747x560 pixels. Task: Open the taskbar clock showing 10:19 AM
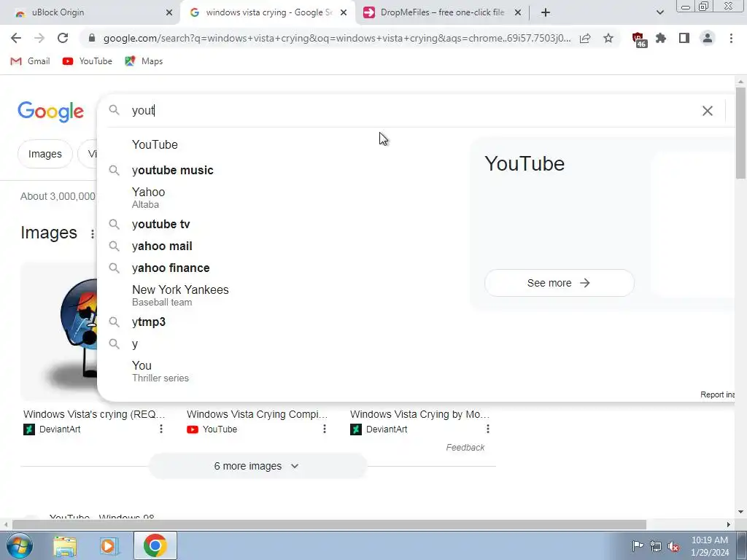point(710,546)
